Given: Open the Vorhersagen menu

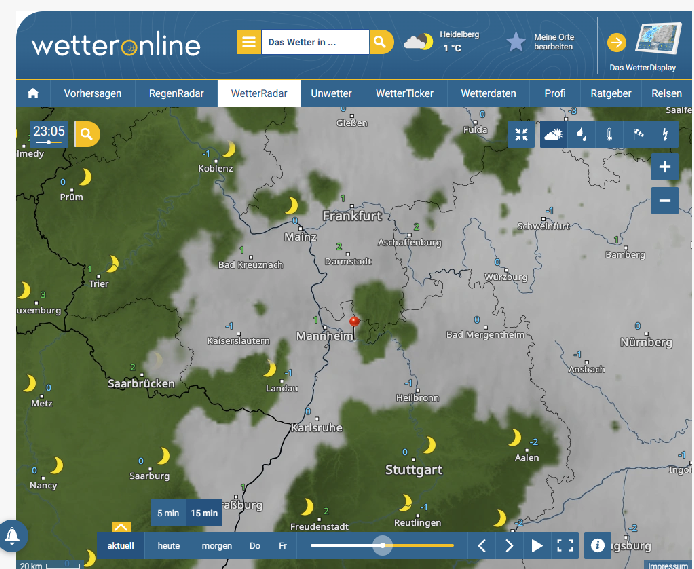Looking at the screenshot, I should 93,93.
